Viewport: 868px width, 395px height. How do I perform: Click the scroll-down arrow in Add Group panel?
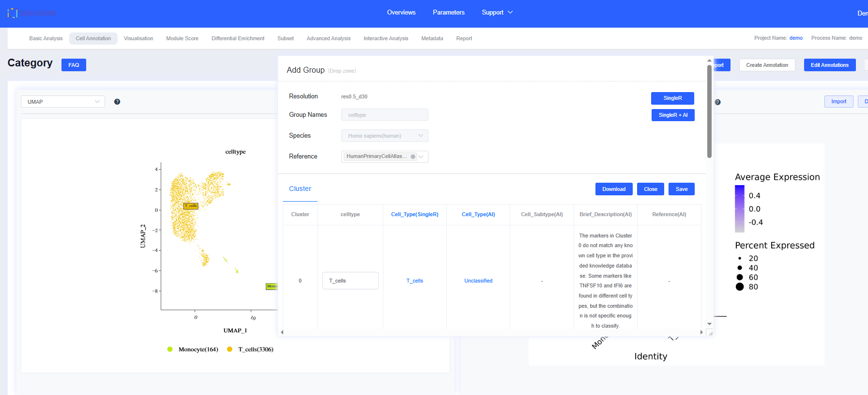pyautogui.click(x=709, y=324)
